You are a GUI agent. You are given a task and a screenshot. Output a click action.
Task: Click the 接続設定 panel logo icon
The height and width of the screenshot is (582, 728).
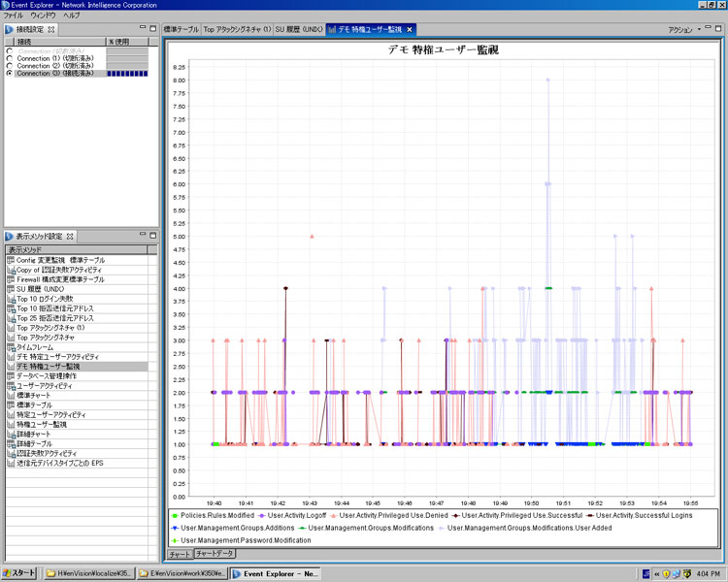tap(8, 30)
